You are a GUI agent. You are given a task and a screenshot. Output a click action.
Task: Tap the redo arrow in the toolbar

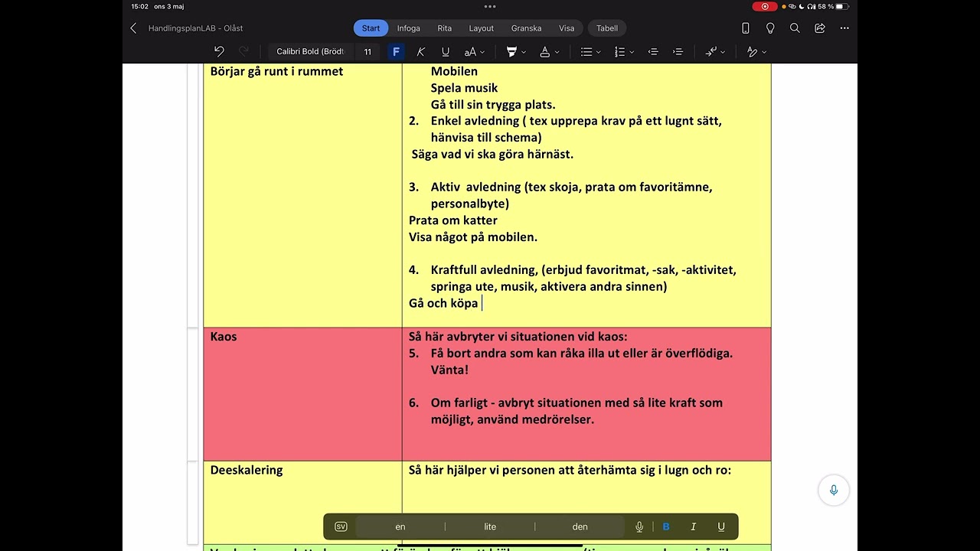(244, 51)
